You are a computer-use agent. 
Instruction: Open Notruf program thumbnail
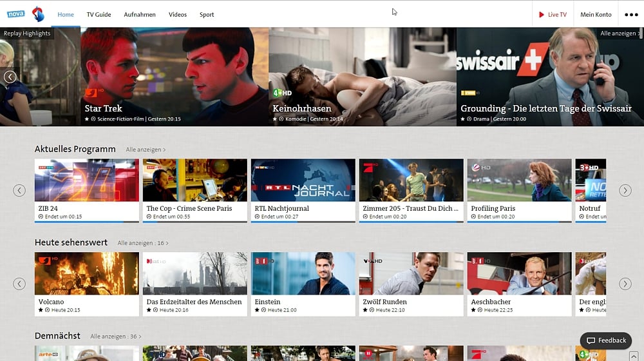(x=591, y=180)
